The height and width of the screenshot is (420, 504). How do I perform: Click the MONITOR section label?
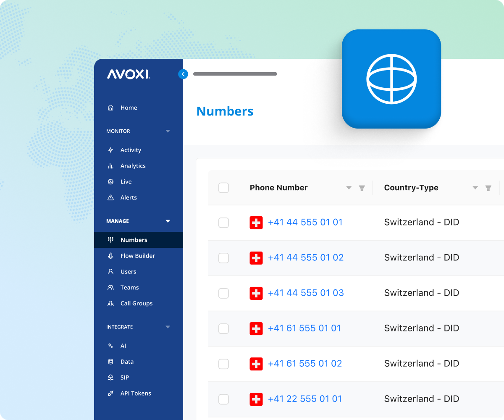[x=118, y=131]
